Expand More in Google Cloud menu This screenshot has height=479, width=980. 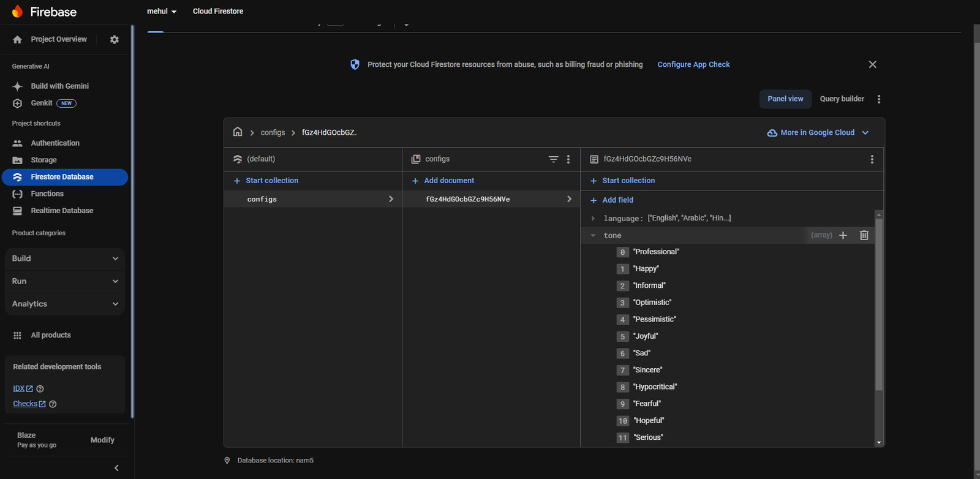pyautogui.click(x=818, y=133)
